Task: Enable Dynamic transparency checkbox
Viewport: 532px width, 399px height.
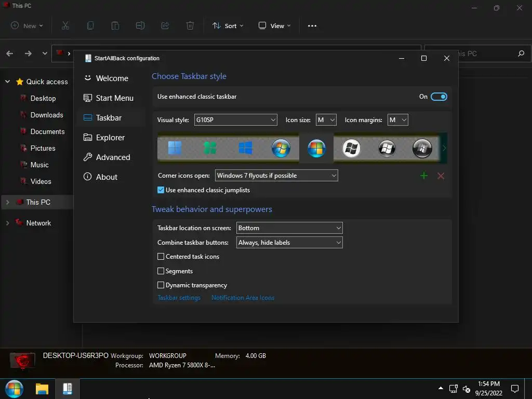Action: coord(161,285)
